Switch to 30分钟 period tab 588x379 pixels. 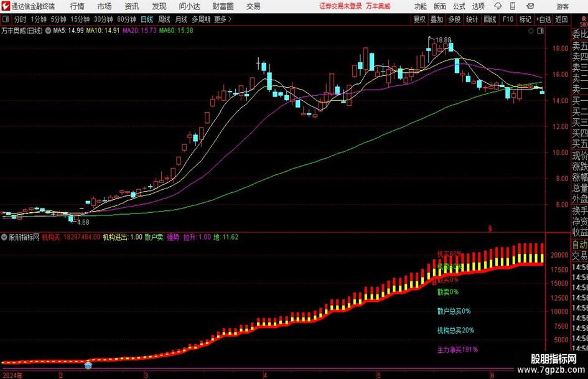[x=103, y=19]
